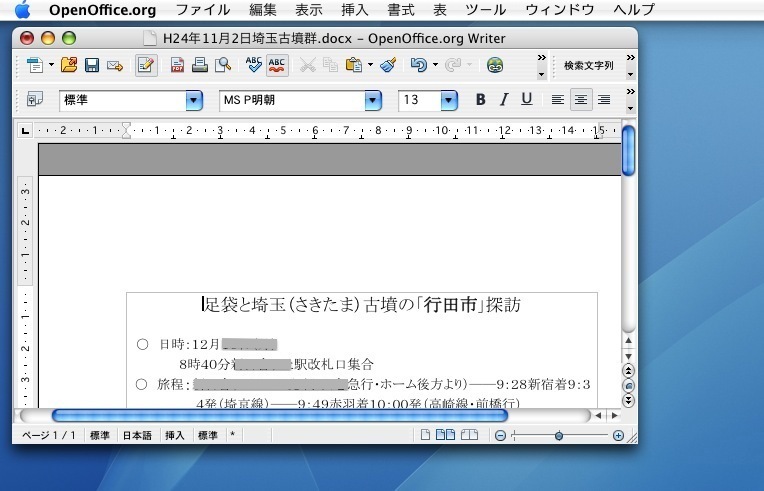Click the Cut scissors icon
This screenshot has width=764, height=491.
pyautogui.click(x=307, y=65)
